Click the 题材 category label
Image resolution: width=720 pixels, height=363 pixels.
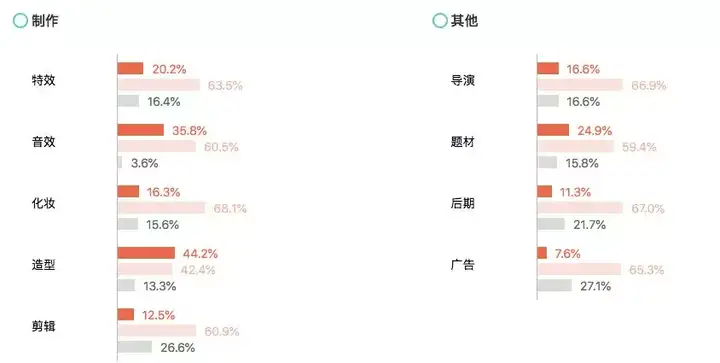coord(462,142)
